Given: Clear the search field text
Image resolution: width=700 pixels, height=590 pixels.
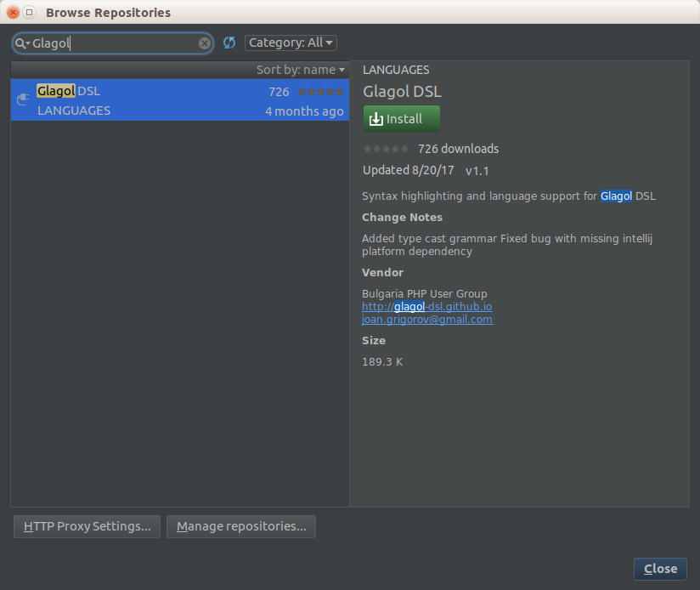Looking at the screenshot, I should tap(205, 43).
